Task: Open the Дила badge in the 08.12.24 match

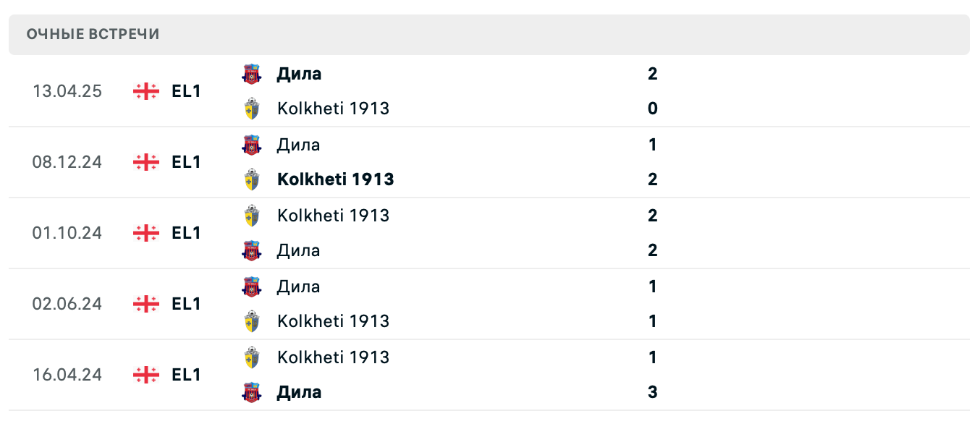Action: point(251,144)
